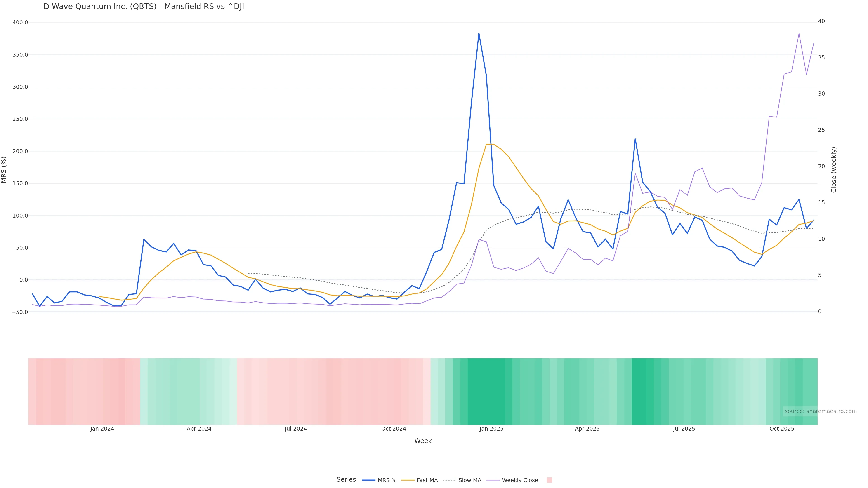The width and height of the screenshot is (868, 488).
Task: Click the MRS (%) y-axis title
Action: [4, 170]
